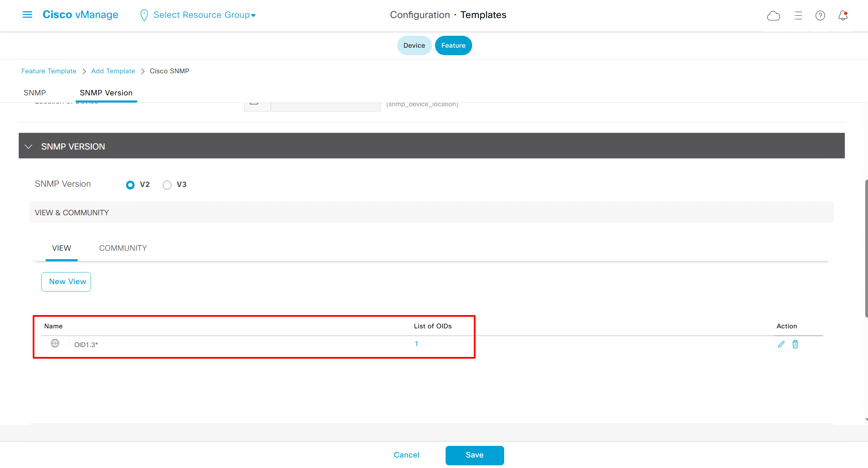Open the help question mark icon
Viewport: 868px width, 468px height.
pos(820,16)
